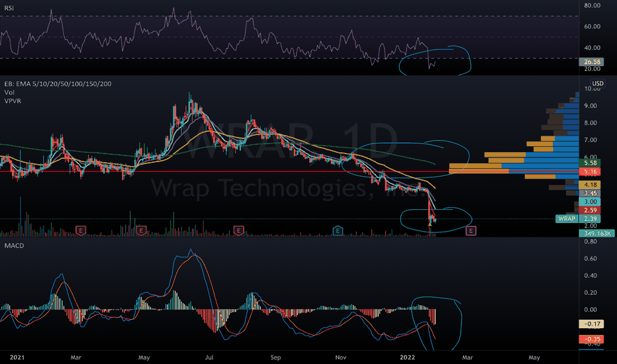Image resolution: width=617 pixels, height=364 pixels.
Task: Click the Sep time axis label
Action: (275, 357)
